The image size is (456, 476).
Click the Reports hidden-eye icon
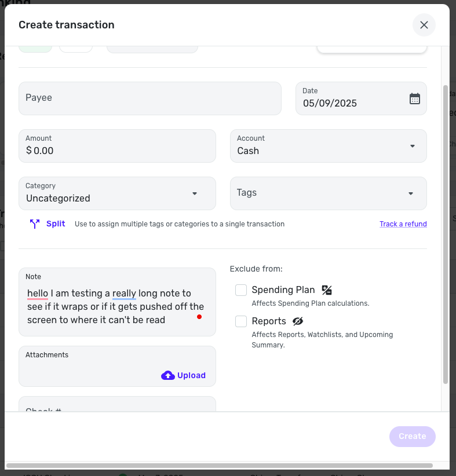pos(298,321)
